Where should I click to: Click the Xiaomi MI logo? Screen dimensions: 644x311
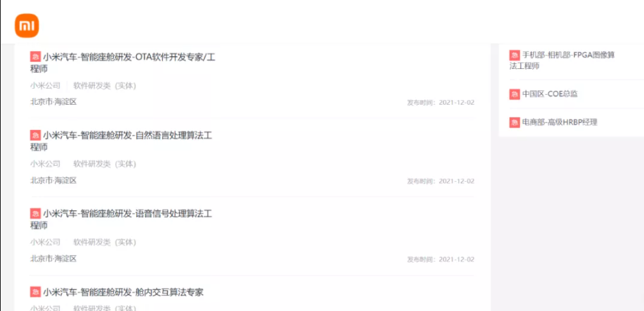click(27, 25)
